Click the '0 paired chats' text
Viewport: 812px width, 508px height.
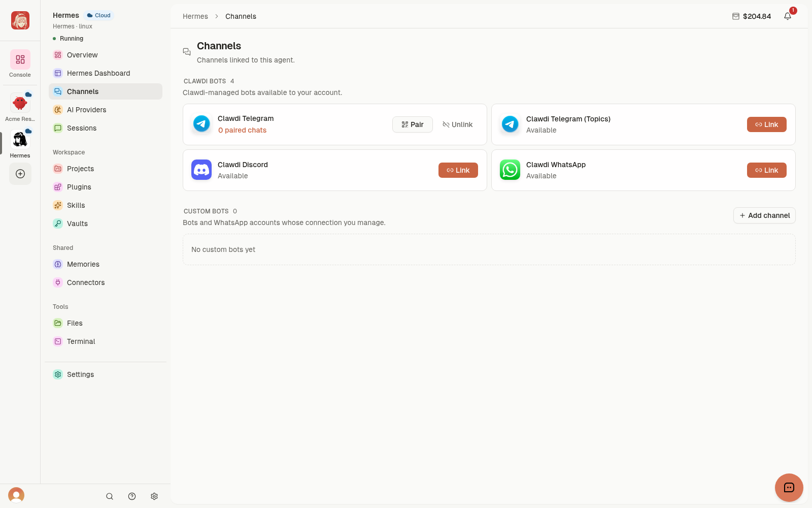(x=242, y=130)
